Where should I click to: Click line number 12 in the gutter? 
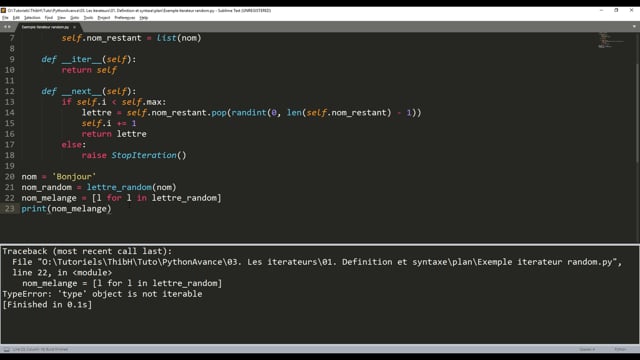pyautogui.click(x=9, y=91)
